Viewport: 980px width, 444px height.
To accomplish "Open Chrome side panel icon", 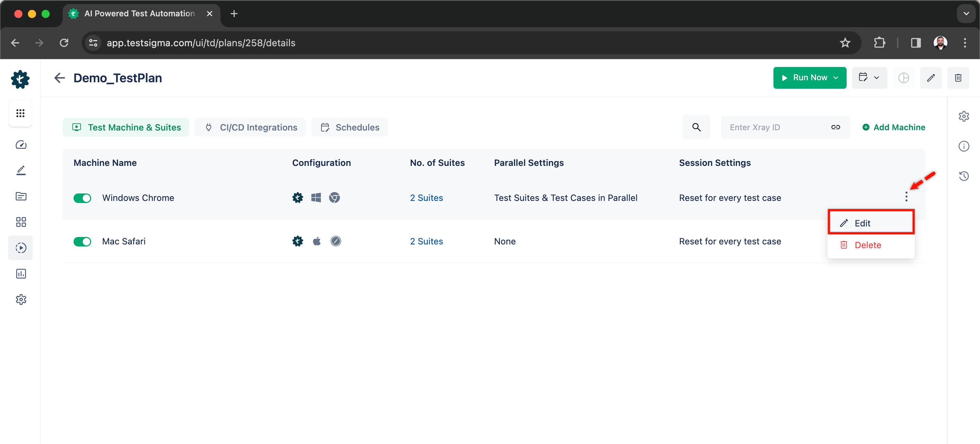I will pos(915,43).
